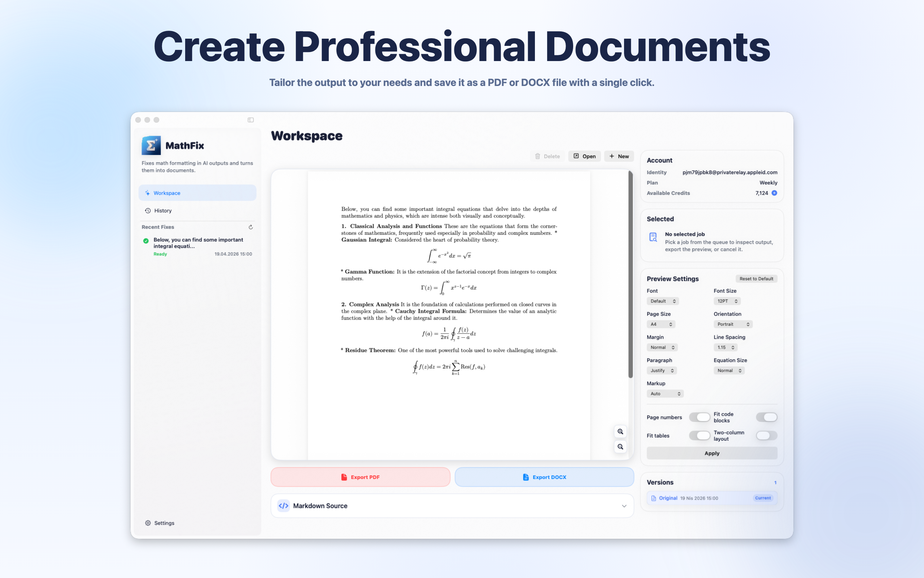Click the Open button

pyautogui.click(x=584, y=156)
